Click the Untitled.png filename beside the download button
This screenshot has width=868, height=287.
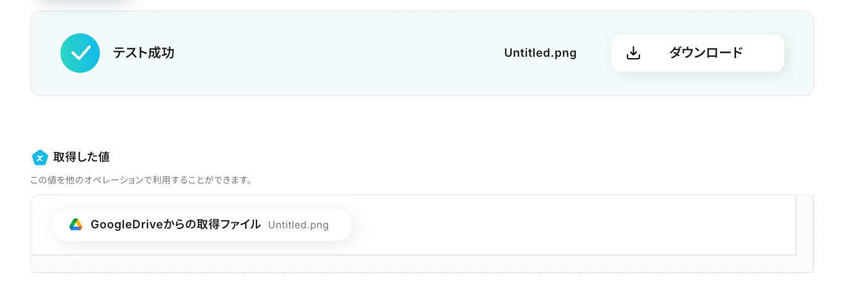click(x=540, y=53)
